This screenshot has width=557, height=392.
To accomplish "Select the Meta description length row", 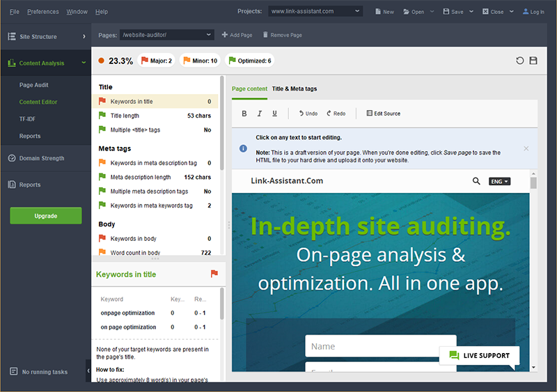I will pyautogui.click(x=155, y=177).
